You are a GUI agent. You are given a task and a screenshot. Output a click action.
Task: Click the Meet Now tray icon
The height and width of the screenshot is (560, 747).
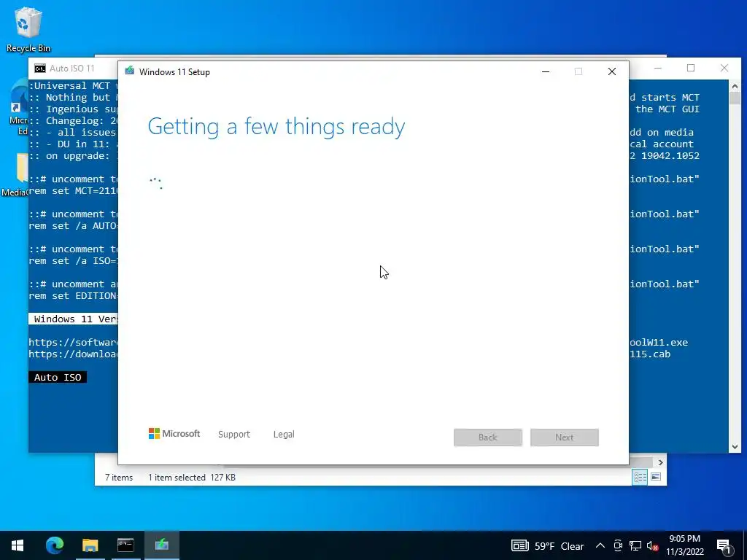[x=618, y=545]
